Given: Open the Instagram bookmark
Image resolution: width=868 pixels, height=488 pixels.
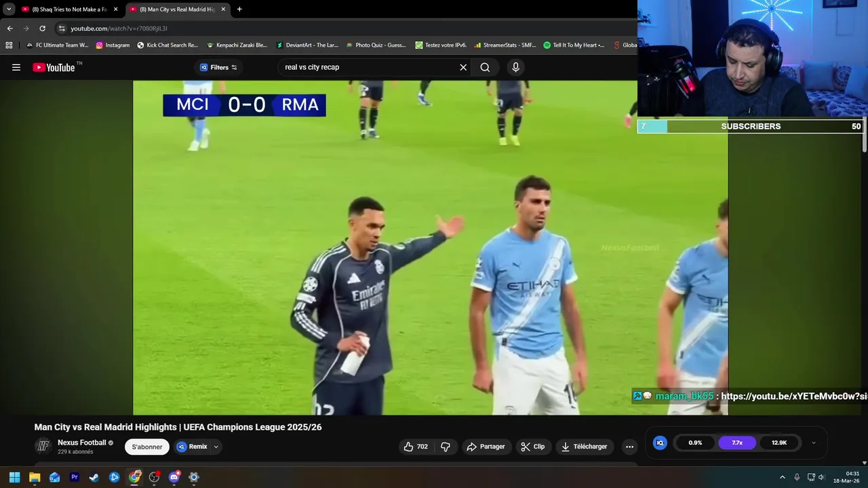Looking at the screenshot, I should pyautogui.click(x=113, y=45).
